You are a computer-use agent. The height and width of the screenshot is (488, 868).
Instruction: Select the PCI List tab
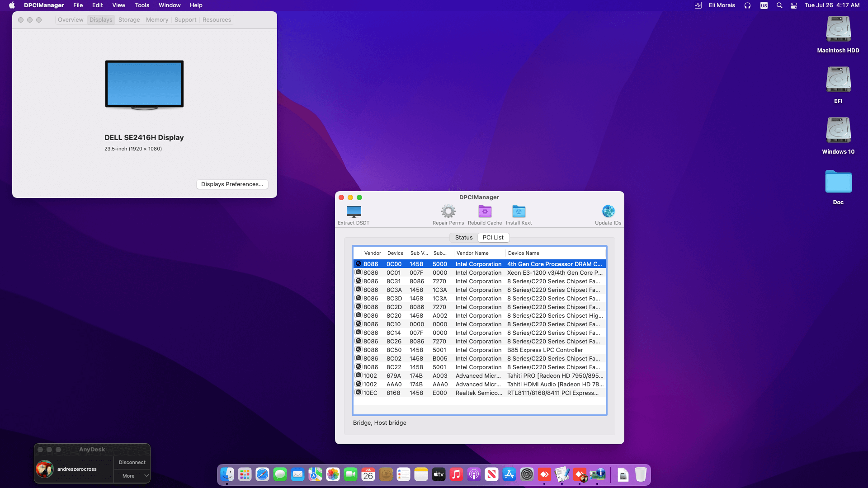pyautogui.click(x=493, y=238)
